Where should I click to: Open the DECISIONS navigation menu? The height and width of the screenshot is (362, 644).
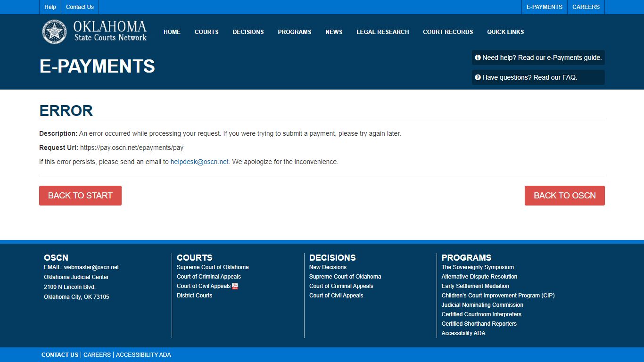248,32
